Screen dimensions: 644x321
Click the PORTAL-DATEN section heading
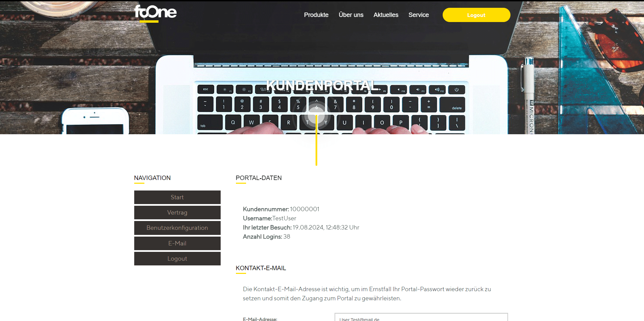[259, 178]
